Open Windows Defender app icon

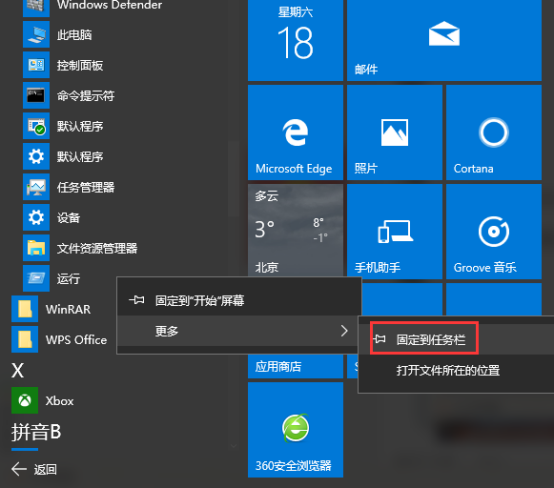pos(36,8)
